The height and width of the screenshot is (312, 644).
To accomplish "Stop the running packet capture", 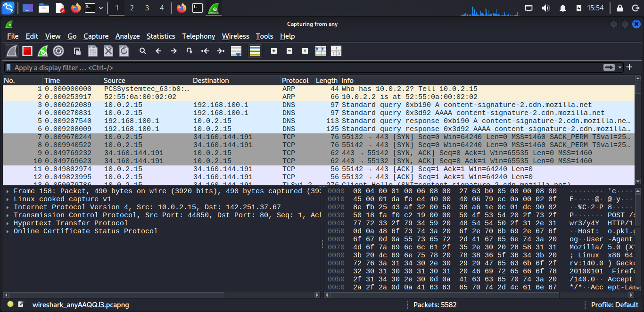I will [x=27, y=51].
